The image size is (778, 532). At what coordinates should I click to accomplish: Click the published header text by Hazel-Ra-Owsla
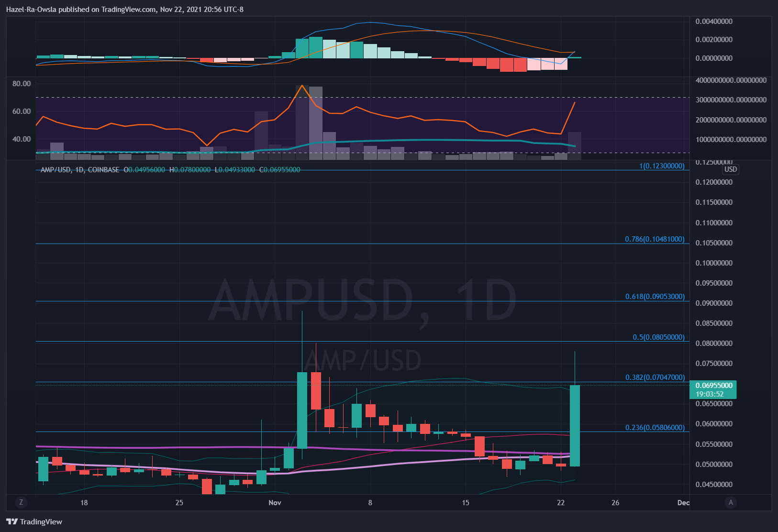(124, 10)
